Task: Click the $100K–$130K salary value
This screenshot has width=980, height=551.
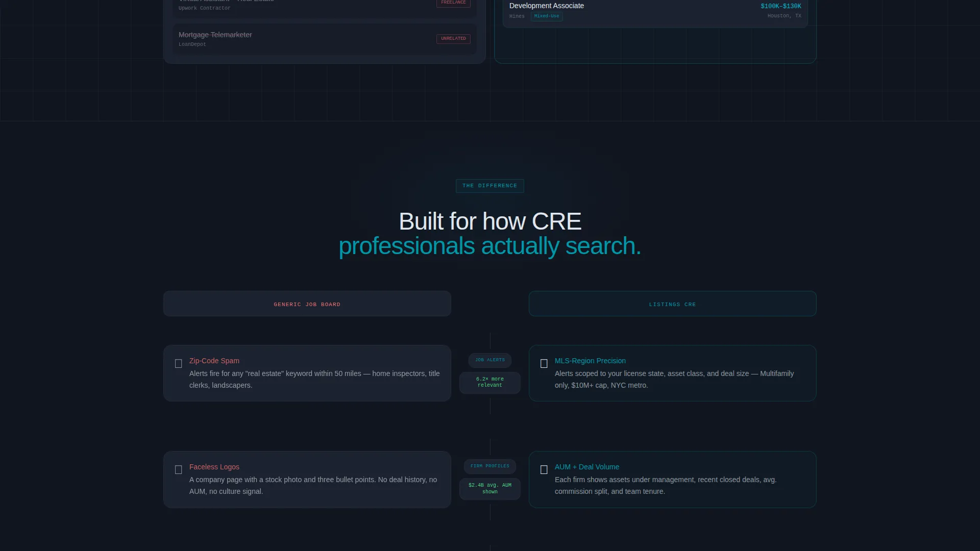Action: 781,6
